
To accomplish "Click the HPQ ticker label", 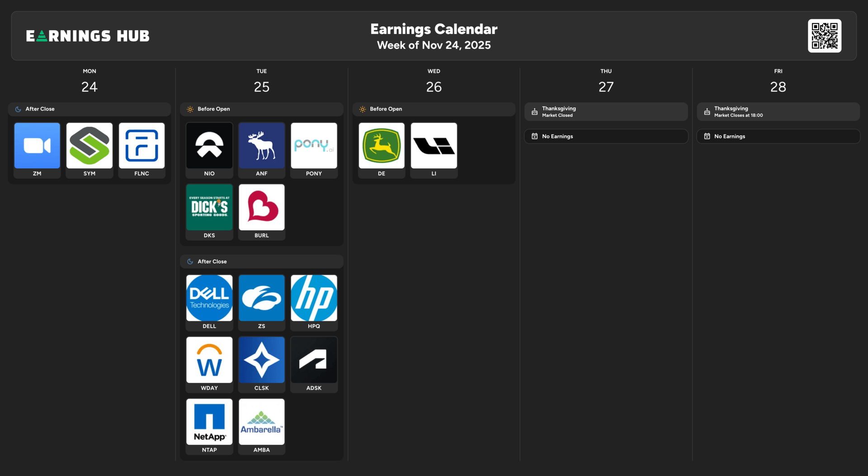I will pos(314,326).
